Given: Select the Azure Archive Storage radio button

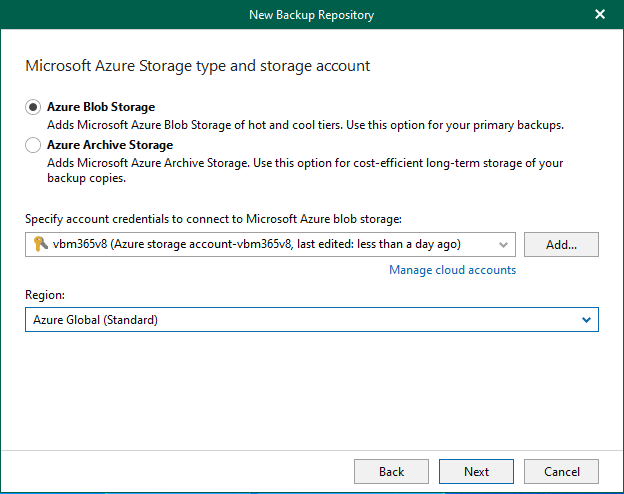Looking at the screenshot, I should pos(33,145).
